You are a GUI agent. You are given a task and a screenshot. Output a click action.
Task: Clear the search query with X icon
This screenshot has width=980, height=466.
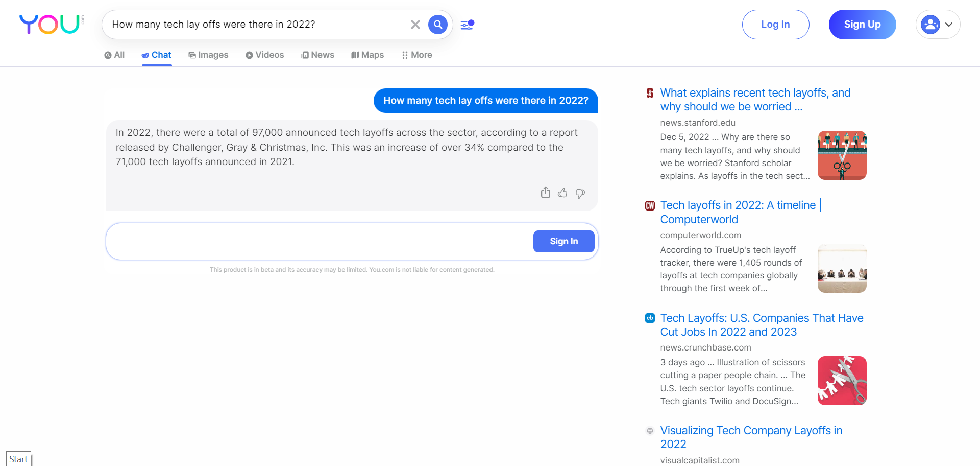(x=415, y=25)
